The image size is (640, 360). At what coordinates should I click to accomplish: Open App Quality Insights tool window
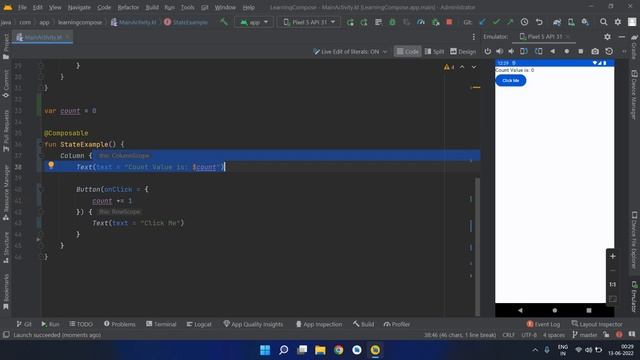click(253, 324)
